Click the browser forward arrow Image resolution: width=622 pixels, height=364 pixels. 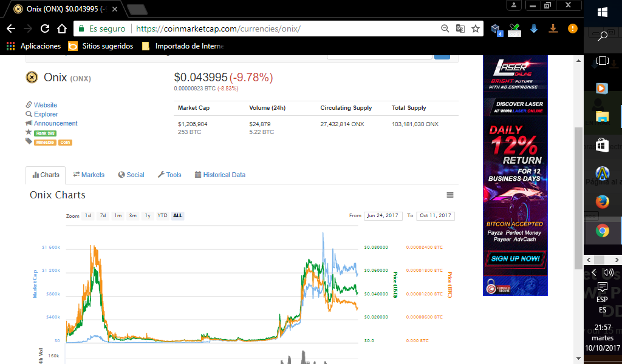[x=28, y=29]
